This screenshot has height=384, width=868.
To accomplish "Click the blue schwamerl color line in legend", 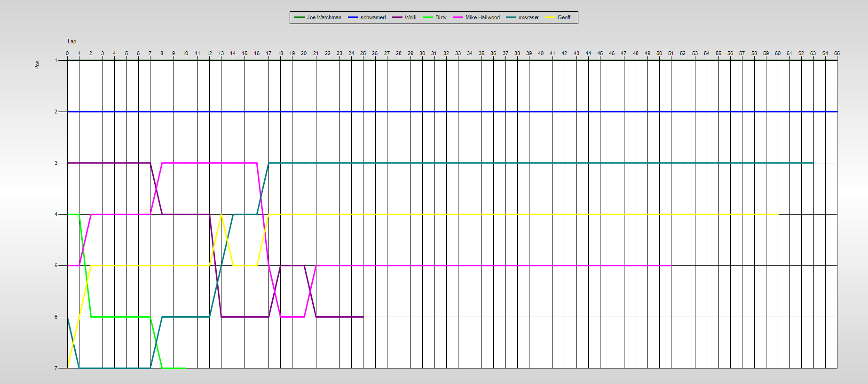I will click(353, 17).
